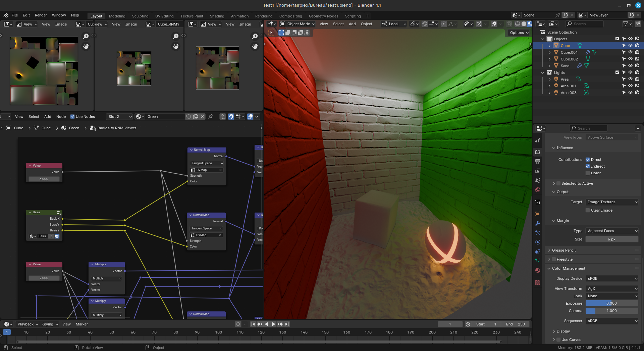Open material Slot 2 dropdown
This screenshot has width=644, height=351.
[x=120, y=117]
